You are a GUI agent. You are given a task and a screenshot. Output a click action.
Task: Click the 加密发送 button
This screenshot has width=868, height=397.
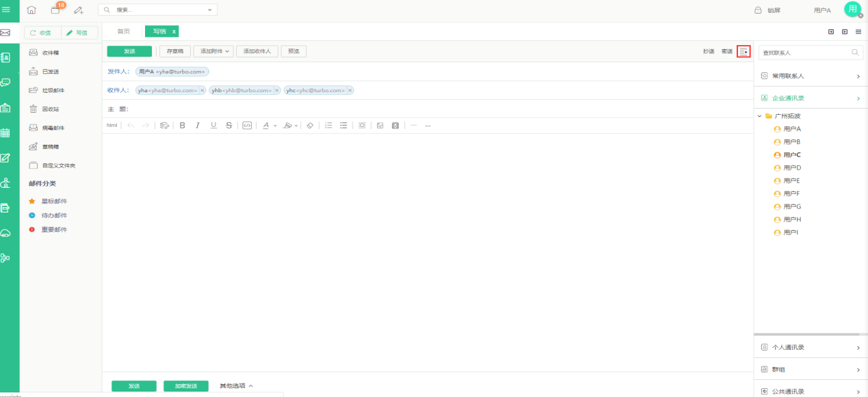tap(186, 386)
